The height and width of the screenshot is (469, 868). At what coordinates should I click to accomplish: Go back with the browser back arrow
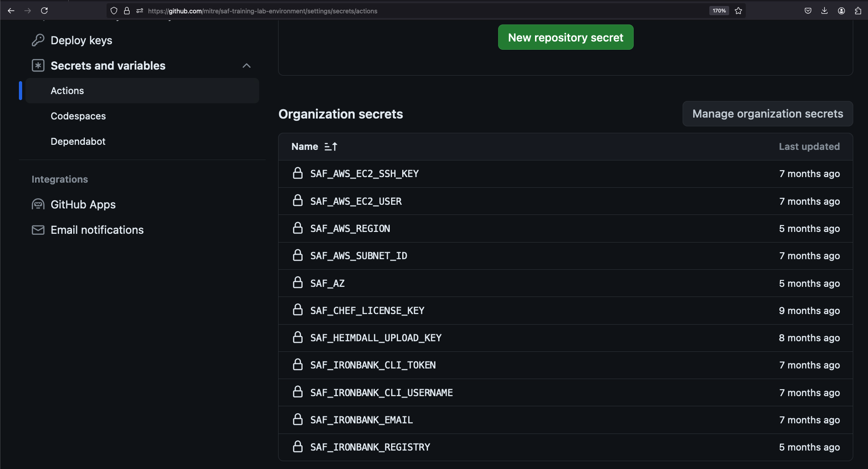11,11
